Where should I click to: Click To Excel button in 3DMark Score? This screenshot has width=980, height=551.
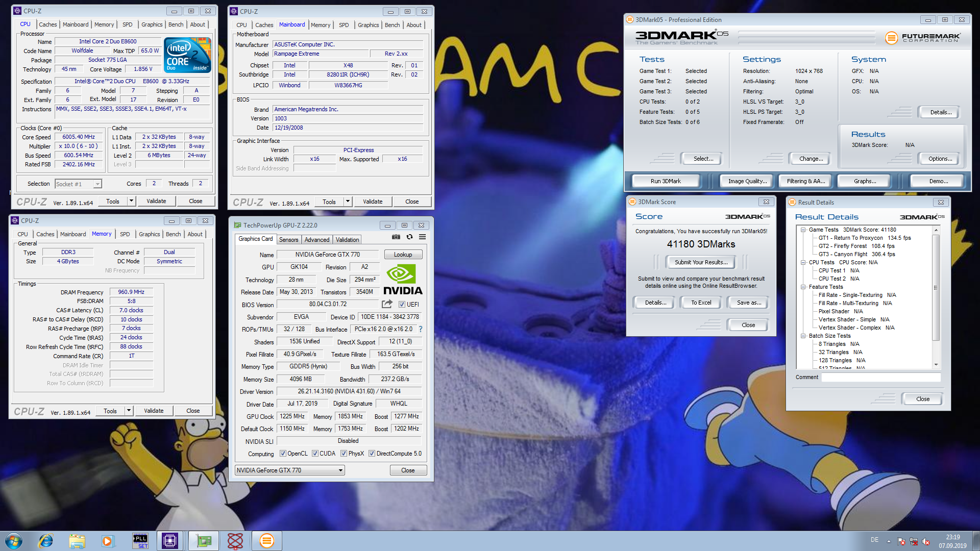click(x=701, y=303)
